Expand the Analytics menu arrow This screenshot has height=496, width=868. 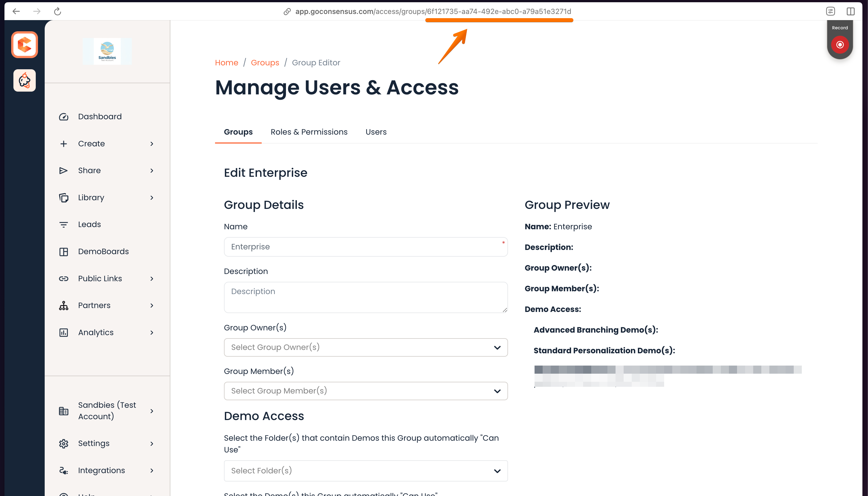pos(152,333)
